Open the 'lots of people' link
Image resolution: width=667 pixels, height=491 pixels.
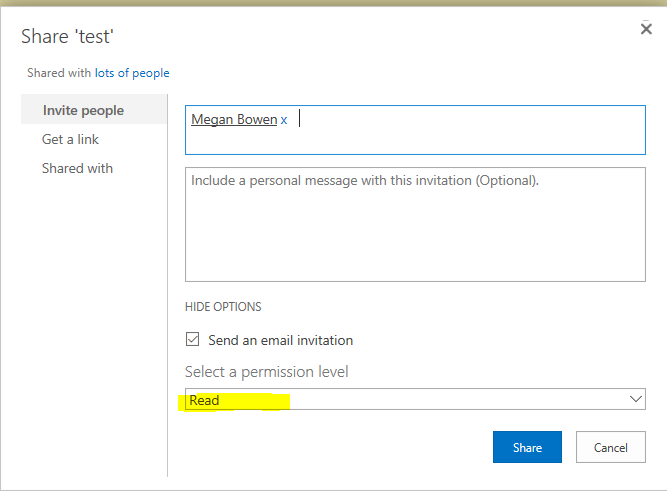(132, 73)
